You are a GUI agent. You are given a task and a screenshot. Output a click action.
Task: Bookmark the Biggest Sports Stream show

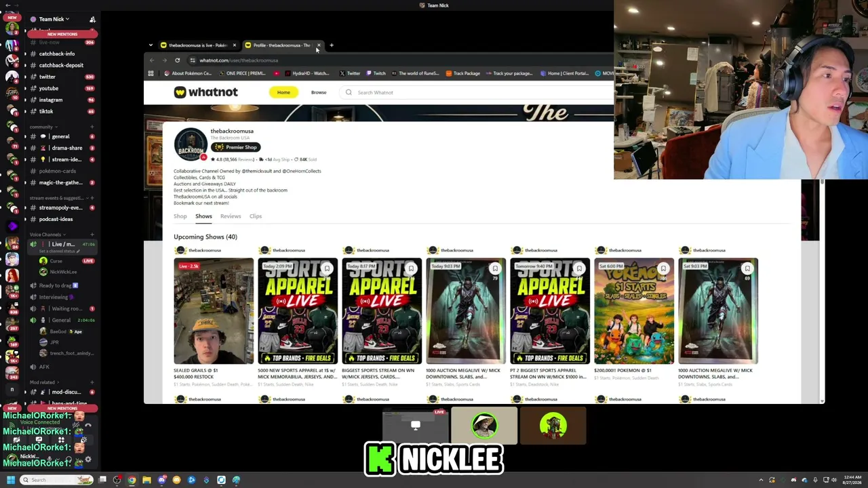411,268
